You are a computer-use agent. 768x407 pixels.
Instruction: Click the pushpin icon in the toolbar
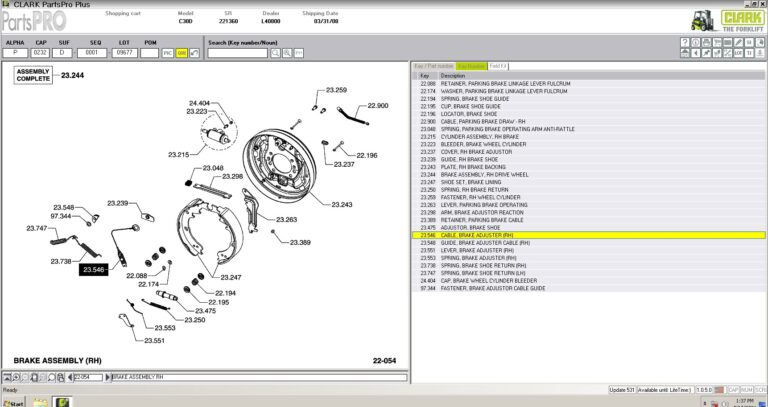click(706, 53)
